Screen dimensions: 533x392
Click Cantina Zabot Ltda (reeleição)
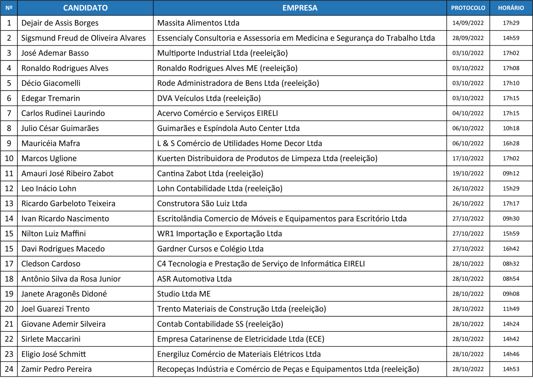(210, 173)
